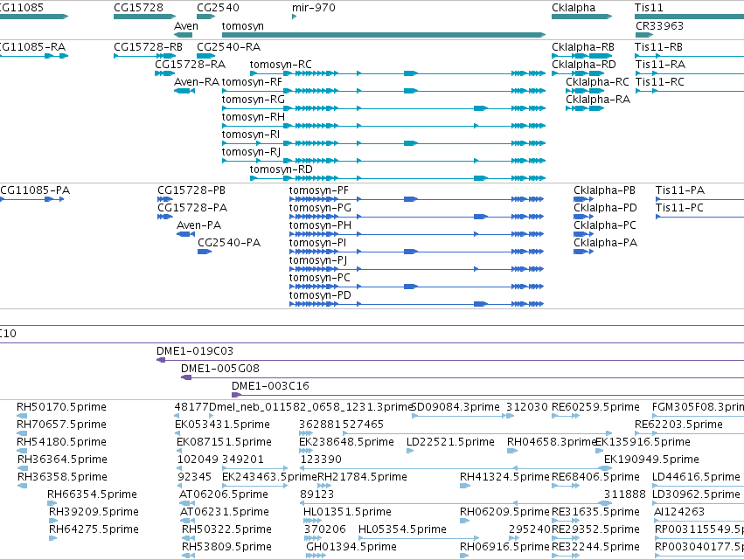Select the RH50170.5prime EST glyph

click(22, 416)
